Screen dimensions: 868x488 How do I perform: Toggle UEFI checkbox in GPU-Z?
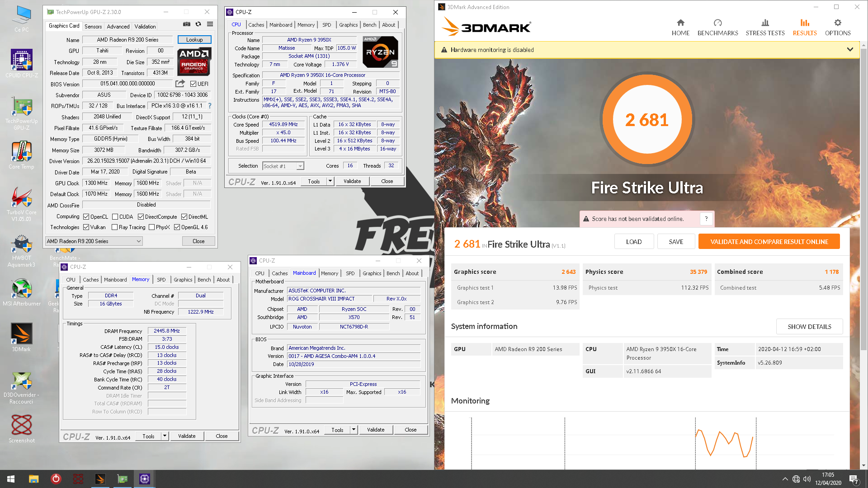tap(193, 84)
